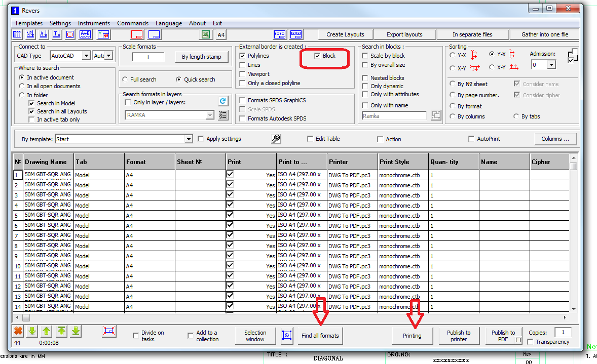597x364 pixels.
Task: Click the refresh icon next to layer search
Action: (x=223, y=101)
